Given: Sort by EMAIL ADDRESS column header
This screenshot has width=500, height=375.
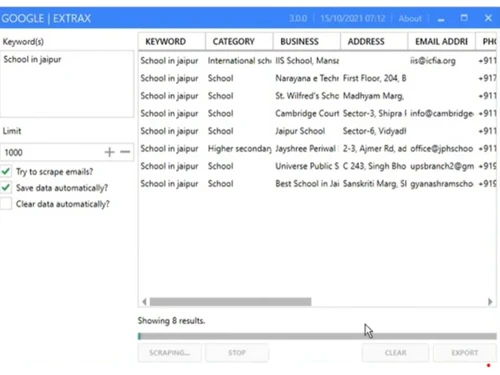Looking at the screenshot, I should coord(441,41).
